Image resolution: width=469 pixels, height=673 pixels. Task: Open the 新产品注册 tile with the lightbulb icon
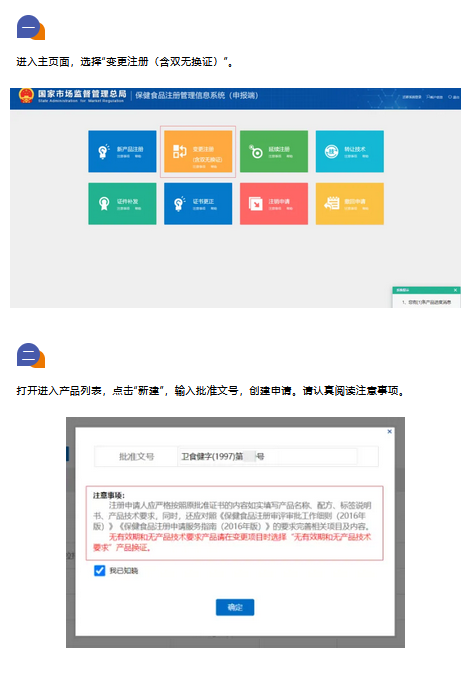(x=122, y=152)
